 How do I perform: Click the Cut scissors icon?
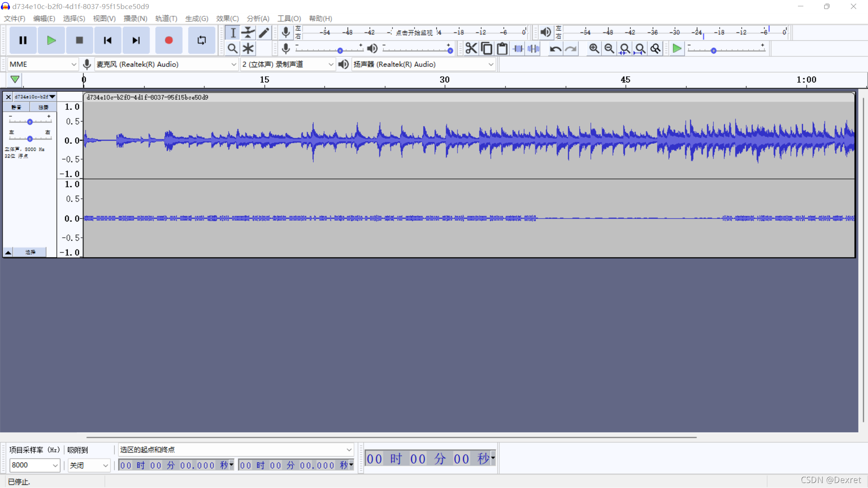pyautogui.click(x=471, y=48)
